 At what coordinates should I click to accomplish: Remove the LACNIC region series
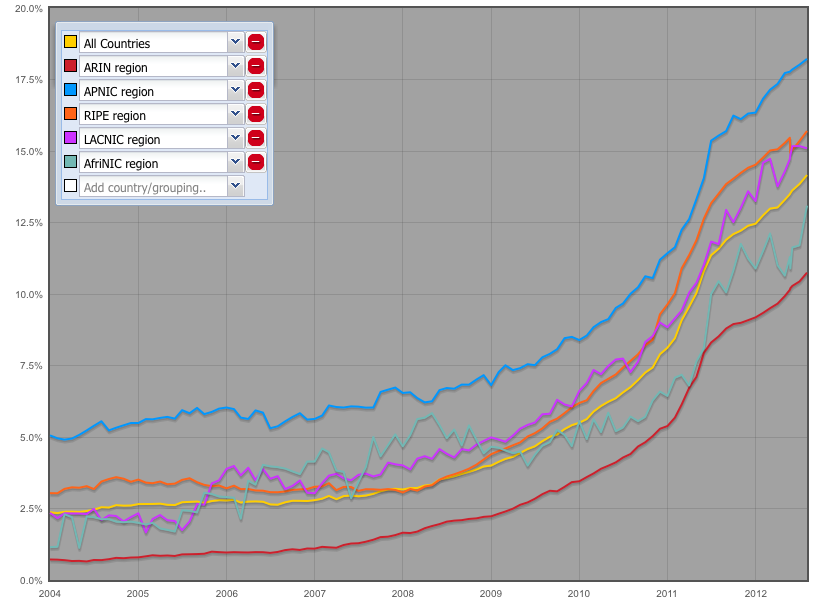256,138
